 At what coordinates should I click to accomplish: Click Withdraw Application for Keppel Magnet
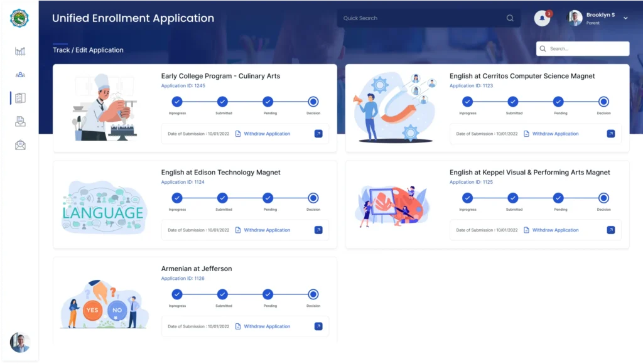click(x=555, y=230)
